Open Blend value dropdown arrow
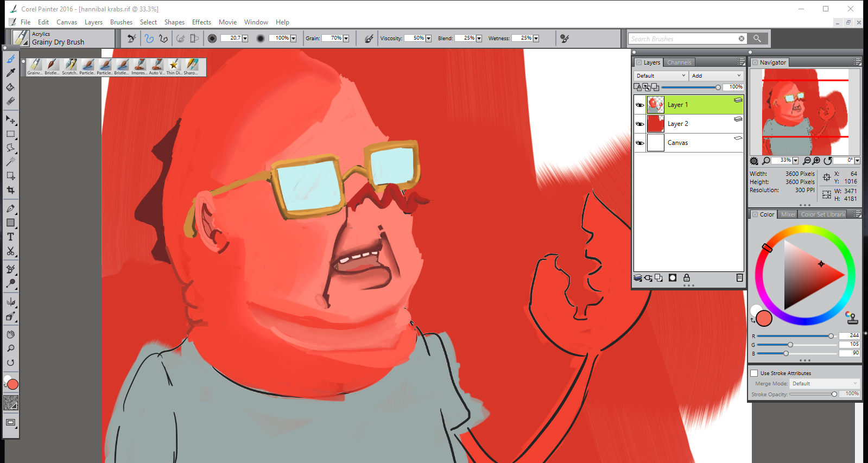Image resolution: width=868 pixels, height=463 pixels. point(479,39)
